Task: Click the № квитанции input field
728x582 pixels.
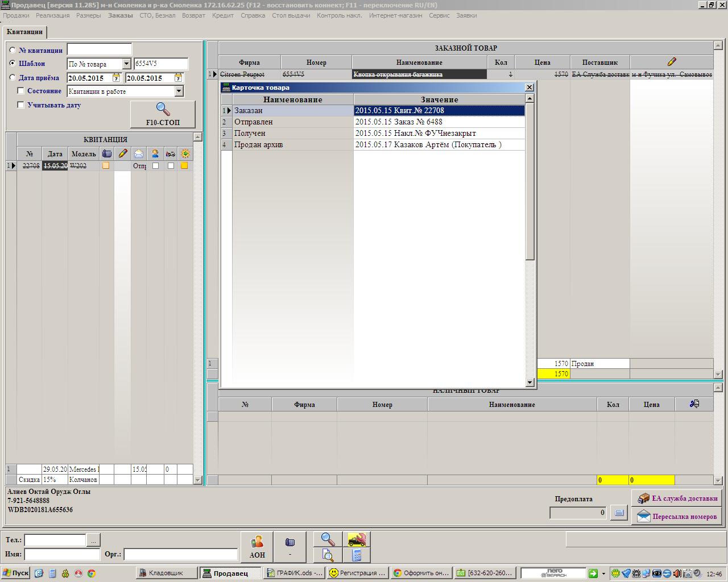Action: point(99,50)
